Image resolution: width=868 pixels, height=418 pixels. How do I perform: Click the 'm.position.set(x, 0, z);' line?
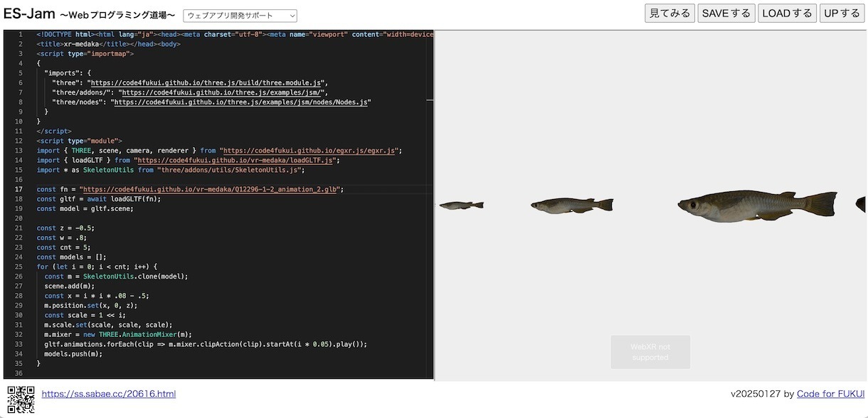pos(90,305)
